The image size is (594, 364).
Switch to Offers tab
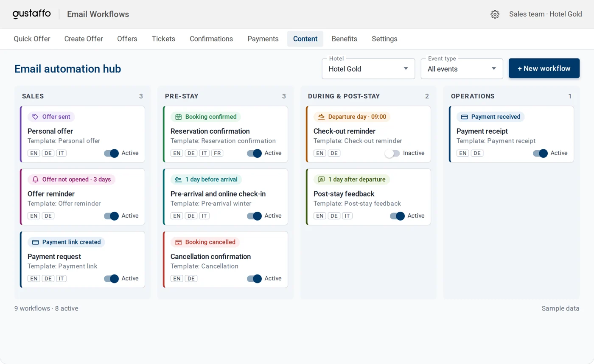coord(127,39)
